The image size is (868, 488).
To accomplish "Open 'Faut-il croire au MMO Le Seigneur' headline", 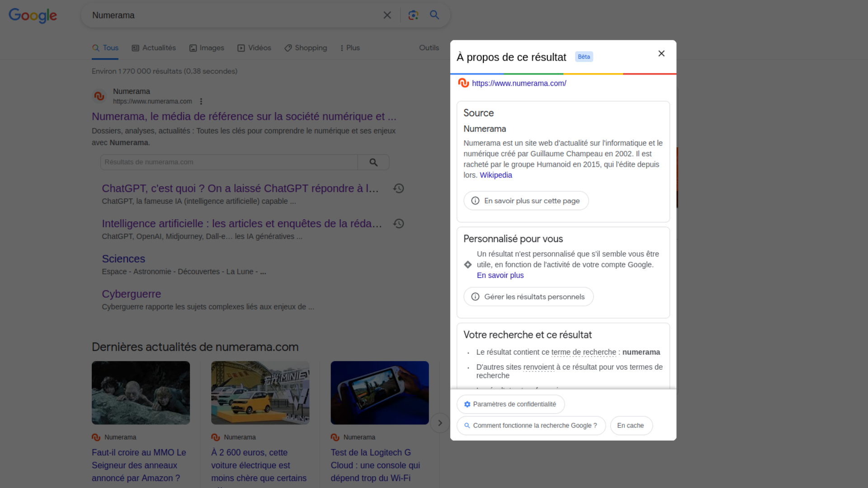I will point(139,465).
